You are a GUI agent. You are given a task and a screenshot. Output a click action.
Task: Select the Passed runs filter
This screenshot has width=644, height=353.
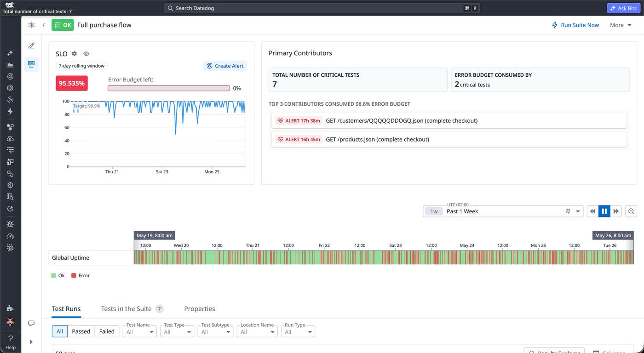81,331
